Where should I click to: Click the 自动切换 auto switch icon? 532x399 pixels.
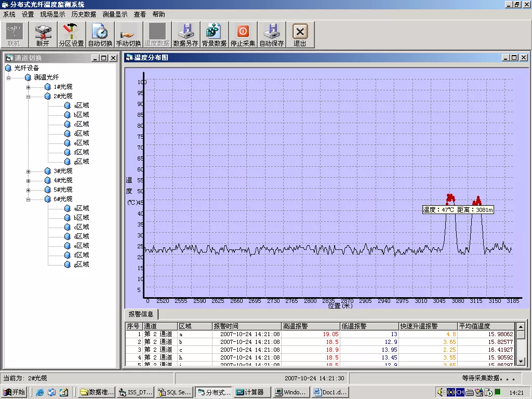click(x=100, y=34)
